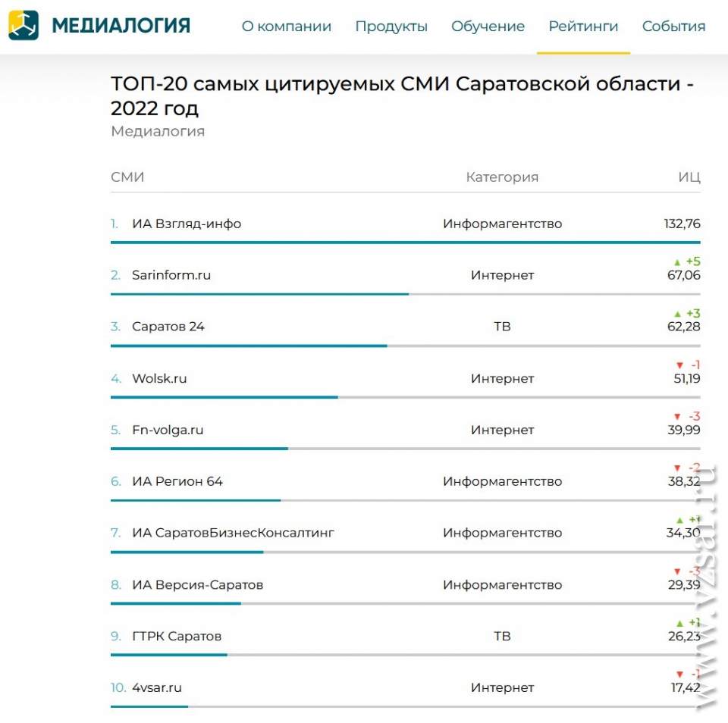This screenshot has height=723, width=728.
Task: Click the ИА Версия-Саратов entry
Action: (x=198, y=585)
